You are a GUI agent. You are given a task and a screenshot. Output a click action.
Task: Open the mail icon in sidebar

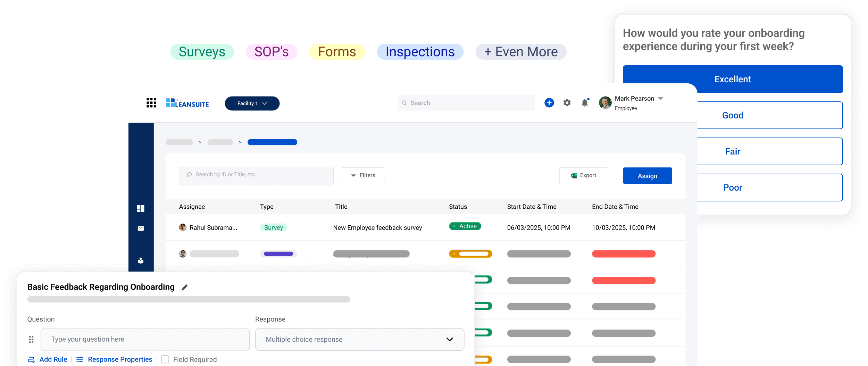(x=141, y=228)
